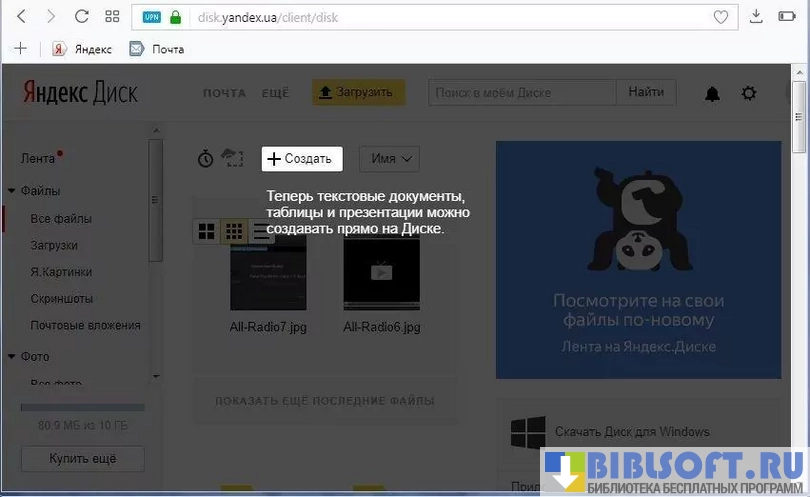Click the browser reload button

tap(82, 17)
